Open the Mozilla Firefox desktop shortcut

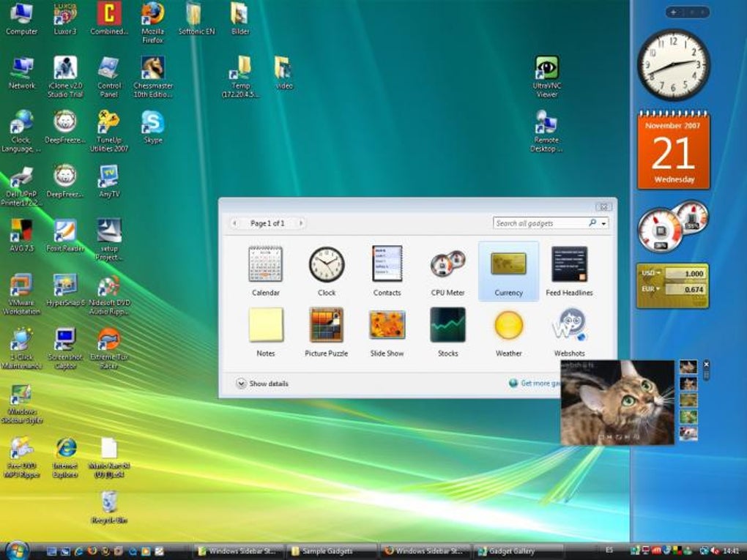click(152, 23)
